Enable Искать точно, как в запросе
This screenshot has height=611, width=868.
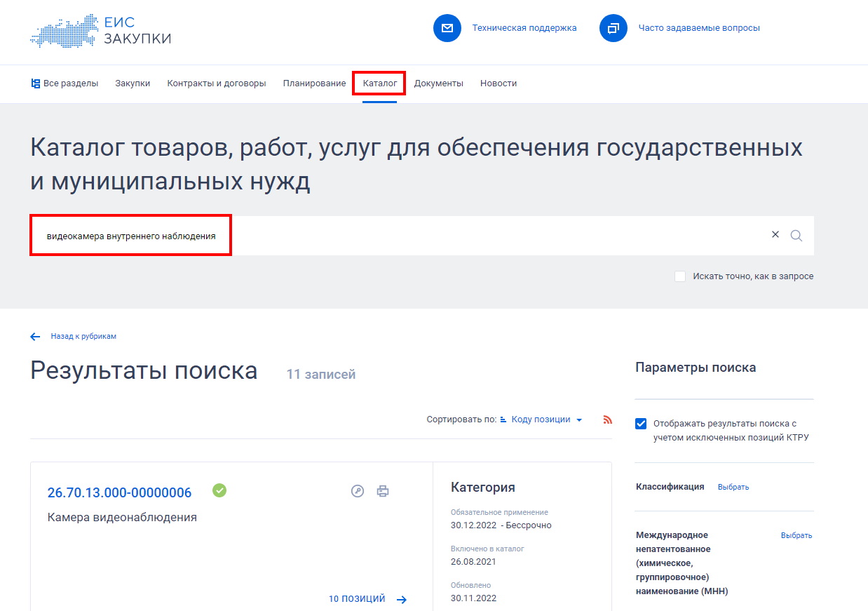click(679, 276)
